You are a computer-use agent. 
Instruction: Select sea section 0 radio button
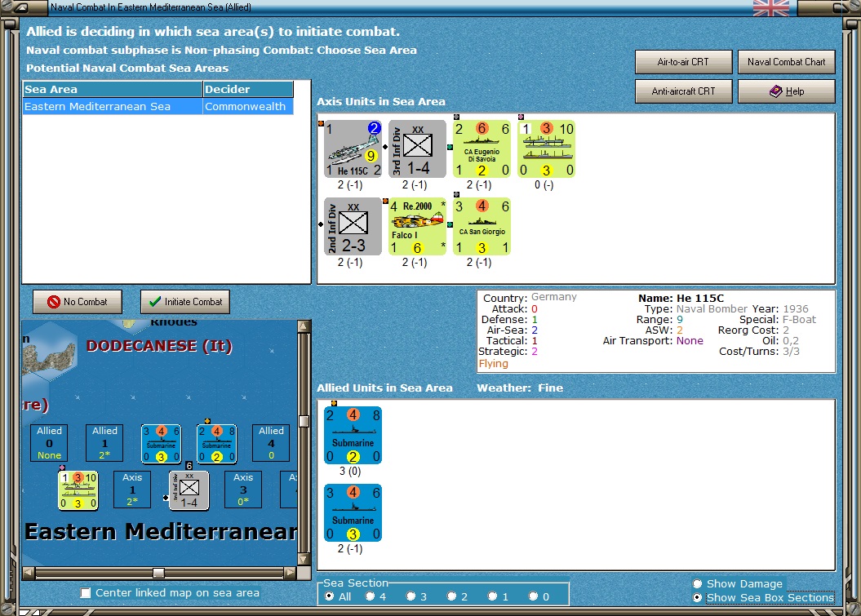pos(533,596)
